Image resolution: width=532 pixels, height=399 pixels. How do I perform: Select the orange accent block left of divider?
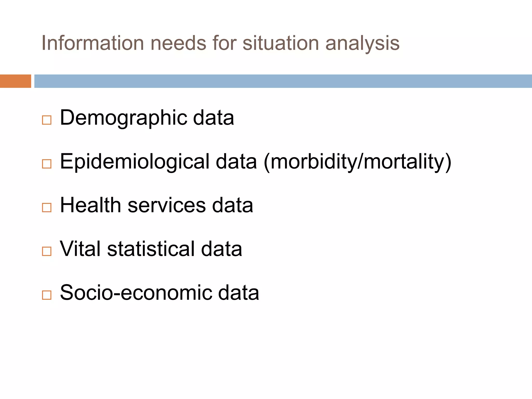pos(16,81)
